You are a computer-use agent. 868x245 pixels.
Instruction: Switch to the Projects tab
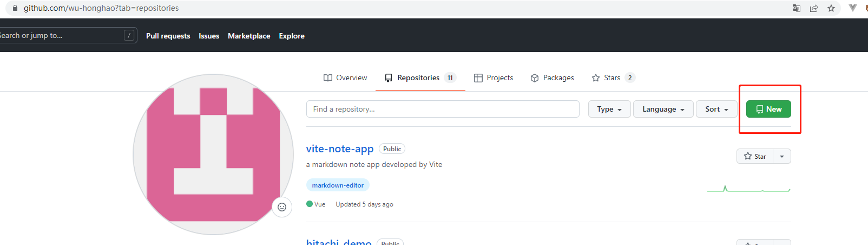494,78
